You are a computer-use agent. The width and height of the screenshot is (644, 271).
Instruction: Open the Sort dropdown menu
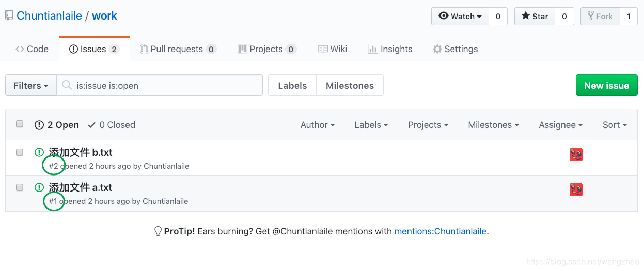[x=615, y=125]
